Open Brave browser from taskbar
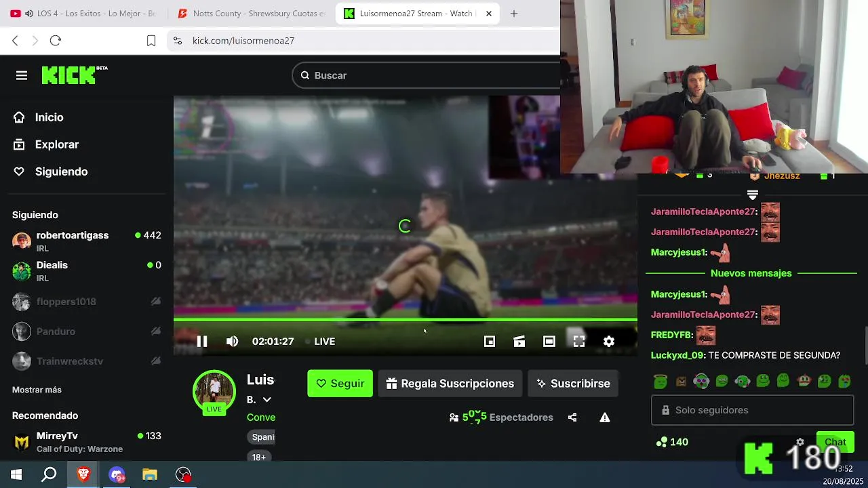 (83, 474)
